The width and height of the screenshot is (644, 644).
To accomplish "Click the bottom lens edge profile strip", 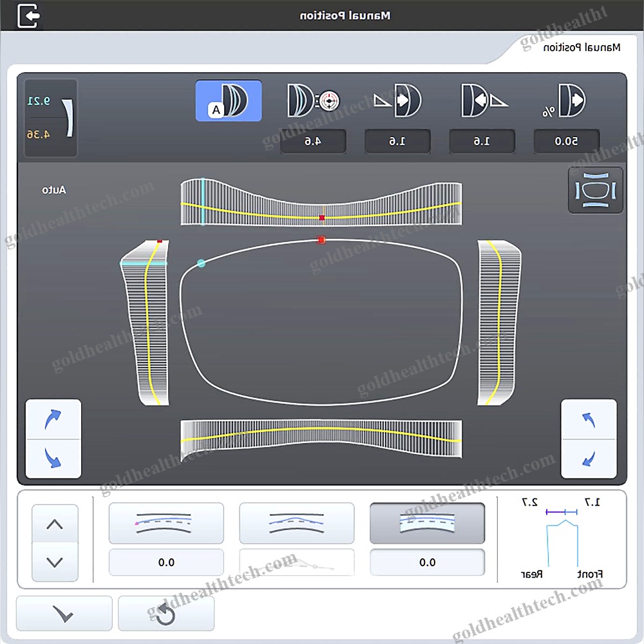I will pyautogui.click(x=321, y=439).
